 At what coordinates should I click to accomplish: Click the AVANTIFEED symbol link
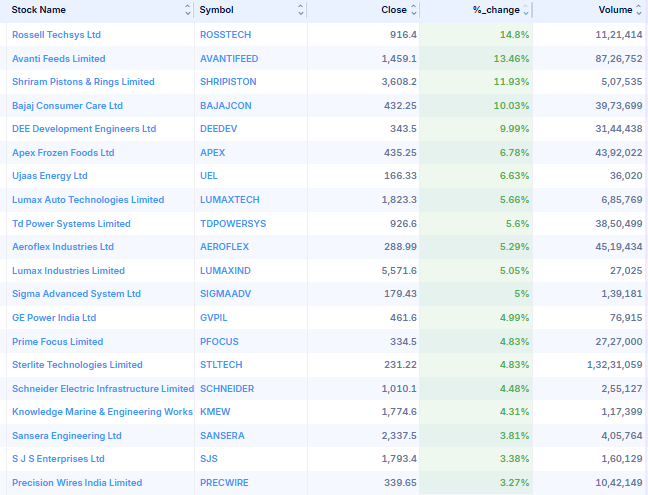click(229, 59)
